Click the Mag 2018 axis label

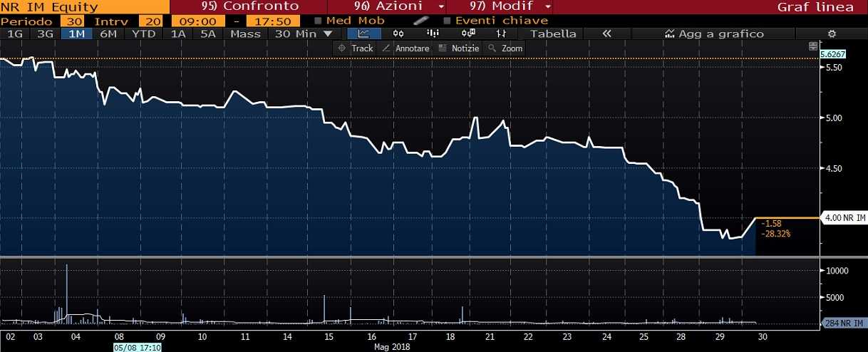click(391, 348)
